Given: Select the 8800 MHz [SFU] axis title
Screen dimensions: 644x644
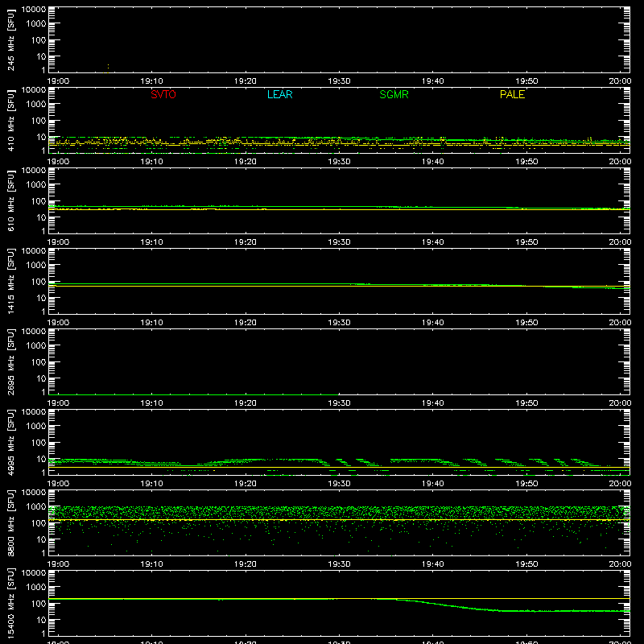Looking at the screenshot, I should click(x=10, y=522).
